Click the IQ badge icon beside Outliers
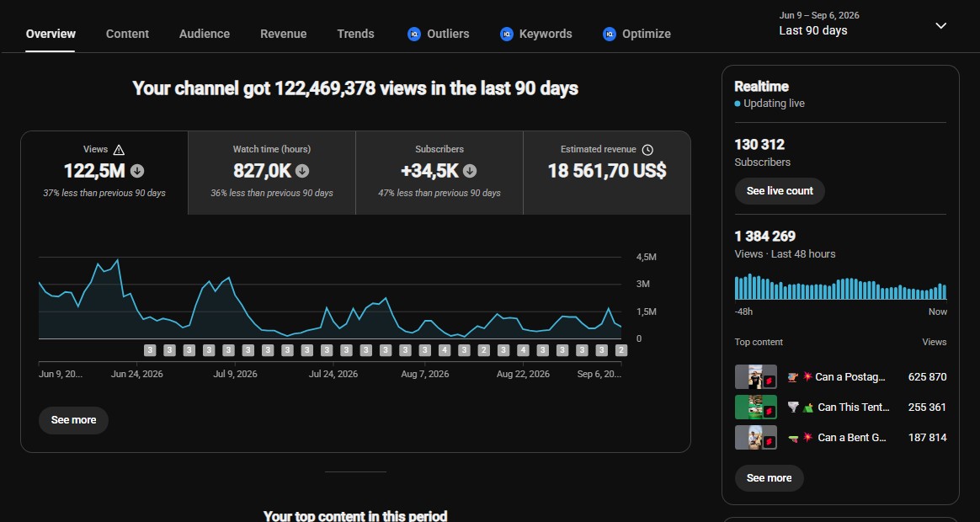 tap(413, 35)
